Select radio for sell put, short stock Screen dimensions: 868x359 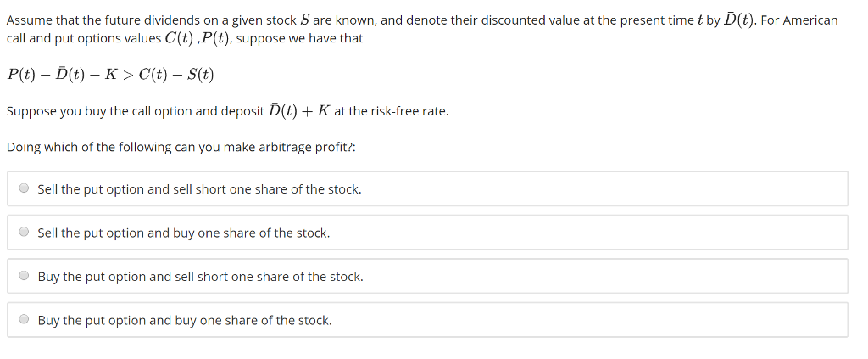(x=25, y=188)
